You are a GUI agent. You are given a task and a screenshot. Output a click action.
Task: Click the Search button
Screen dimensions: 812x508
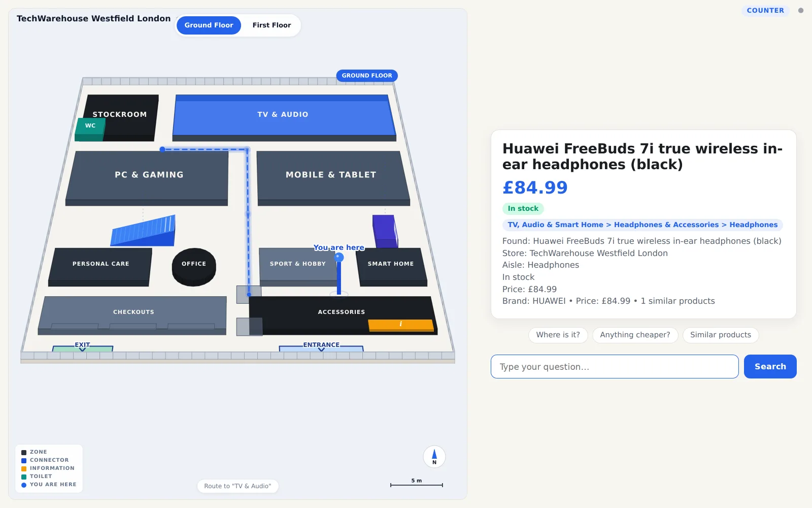coord(770,367)
